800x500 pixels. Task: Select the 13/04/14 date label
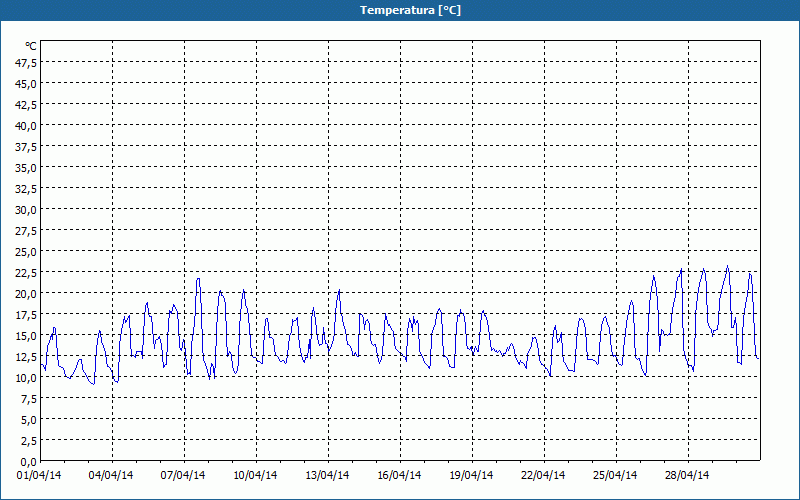[327, 476]
